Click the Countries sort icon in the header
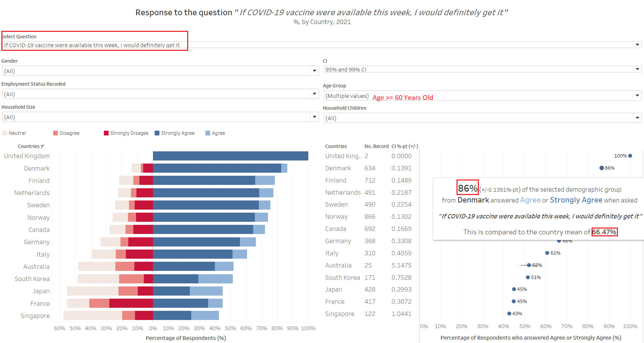 (42, 147)
